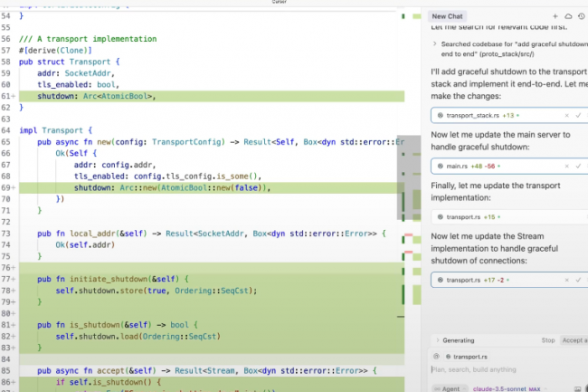This screenshot has height=392, width=588.
Task: Click chat text 'Finally, let me update the transport'
Action: pos(496,186)
